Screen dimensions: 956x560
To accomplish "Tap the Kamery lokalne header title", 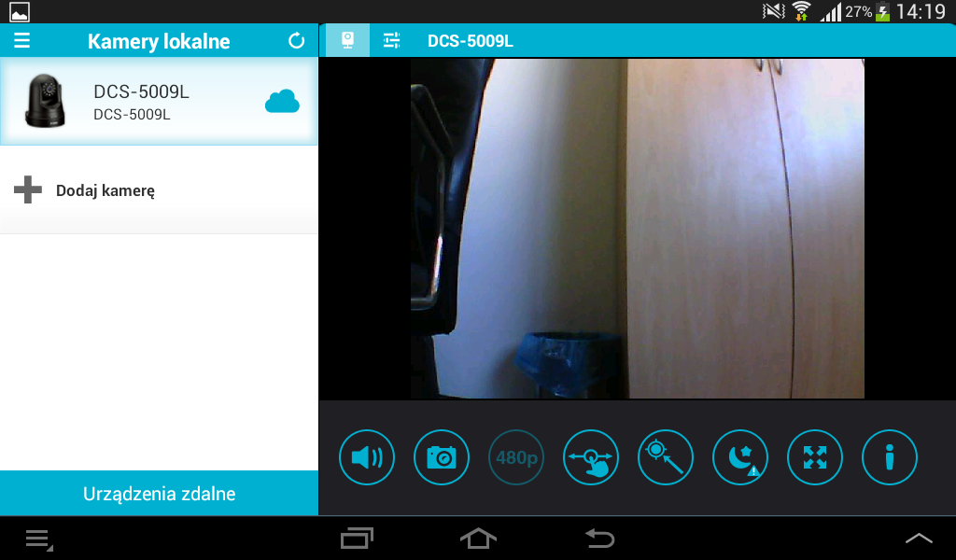I will click(x=159, y=41).
